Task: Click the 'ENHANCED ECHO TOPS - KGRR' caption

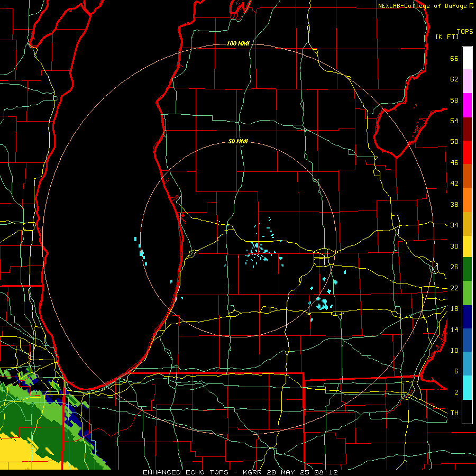Action: (x=202, y=472)
